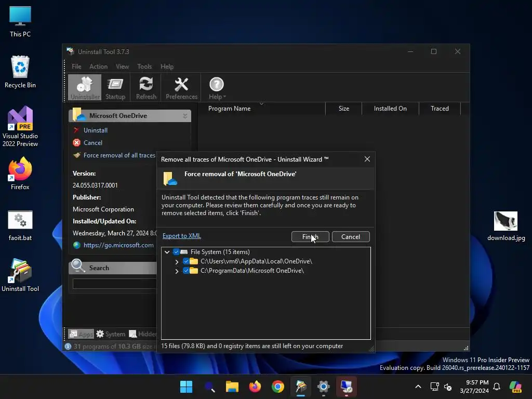Open the notifications bell
This screenshot has width=532, height=399.
tap(497, 387)
